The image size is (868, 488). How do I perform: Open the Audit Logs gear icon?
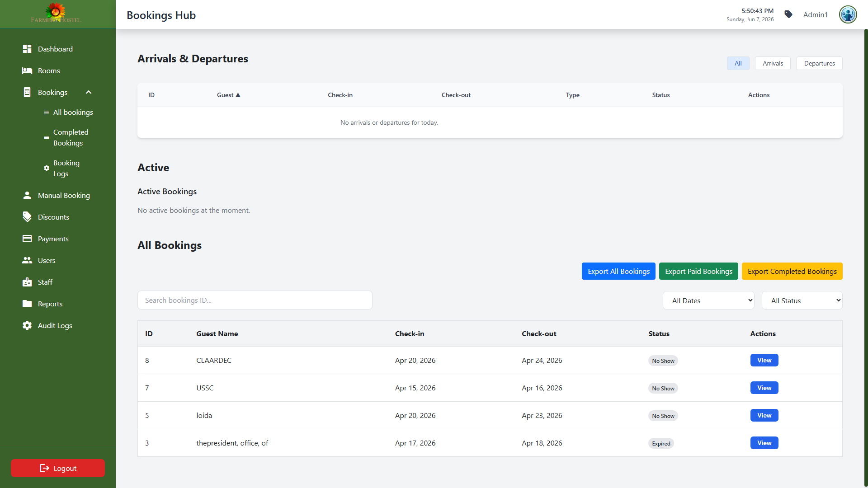coord(27,325)
